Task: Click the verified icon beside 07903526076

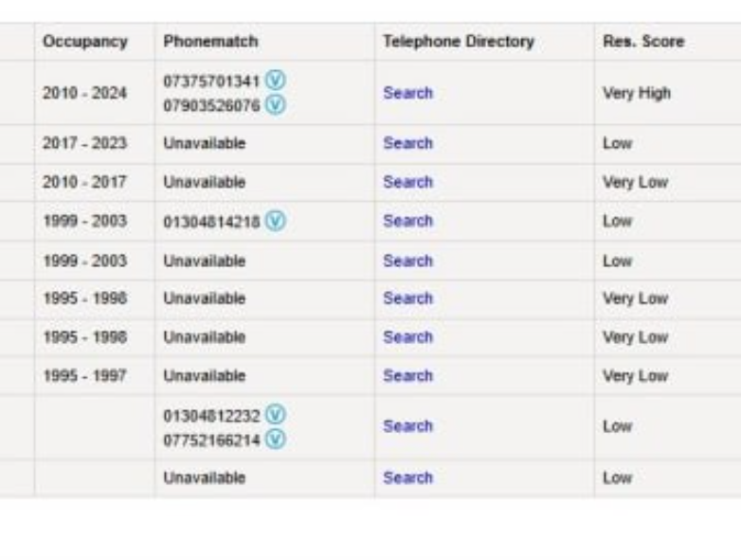Action: (x=275, y=104)
